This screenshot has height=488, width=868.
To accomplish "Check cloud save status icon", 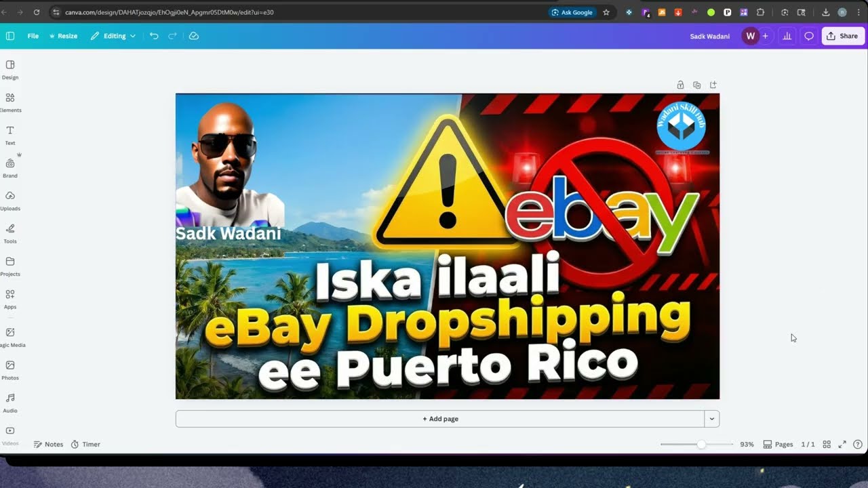I will pos(194,36).
